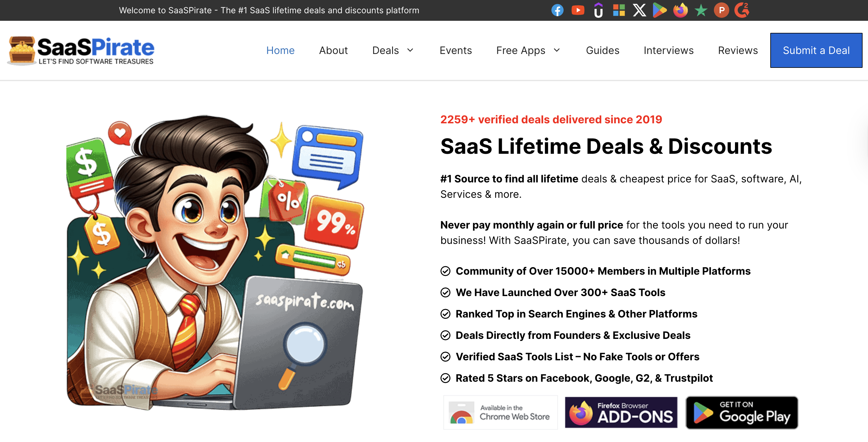The image size is (868, 442).
Task: Open the Facebook icon in top bar
Action: pos(557,10)
